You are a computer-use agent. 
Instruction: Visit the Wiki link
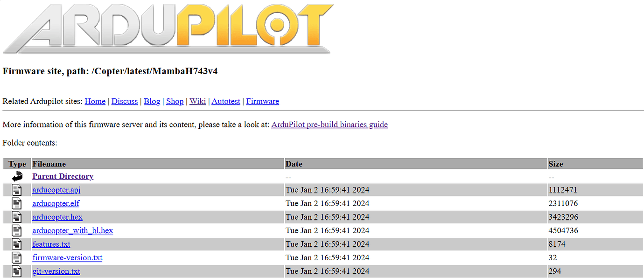pos(197,101)
